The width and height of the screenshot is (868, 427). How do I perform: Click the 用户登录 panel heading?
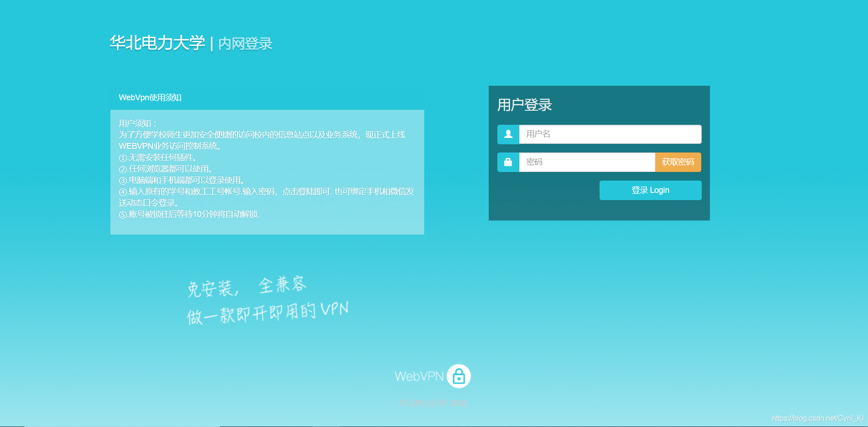(525, 105)
